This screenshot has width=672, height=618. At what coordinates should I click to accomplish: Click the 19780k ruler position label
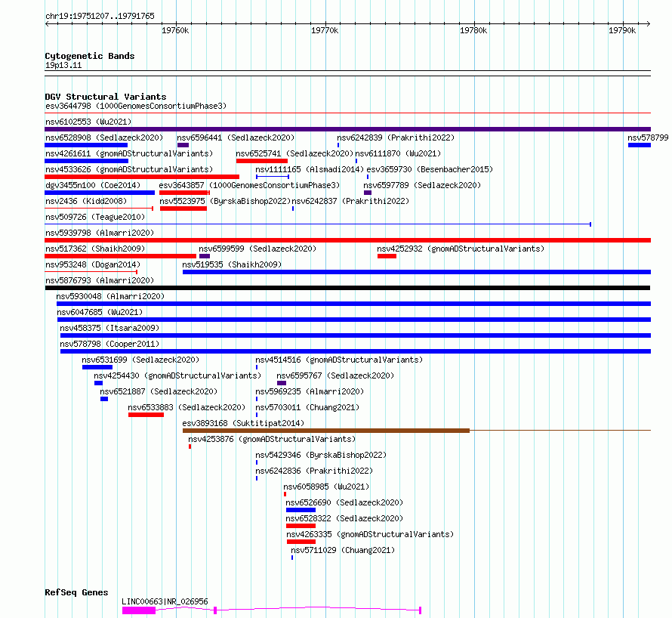tap(473, 30)
